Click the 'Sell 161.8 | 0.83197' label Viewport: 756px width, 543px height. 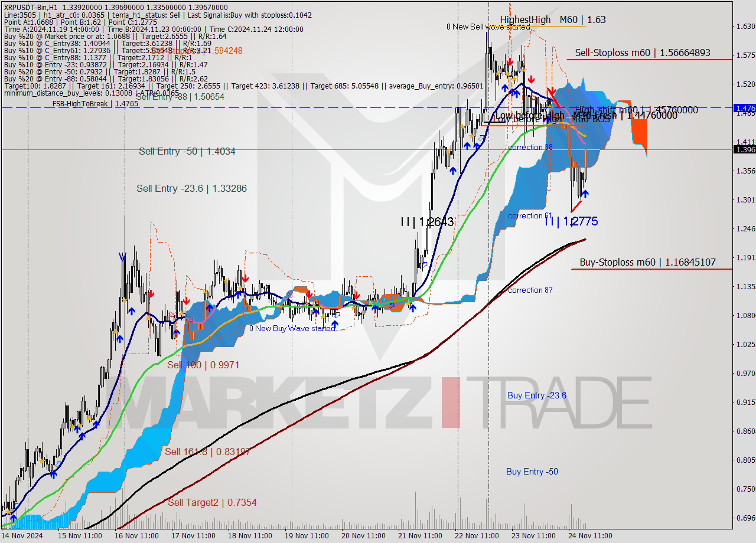(x=207, y=452)
